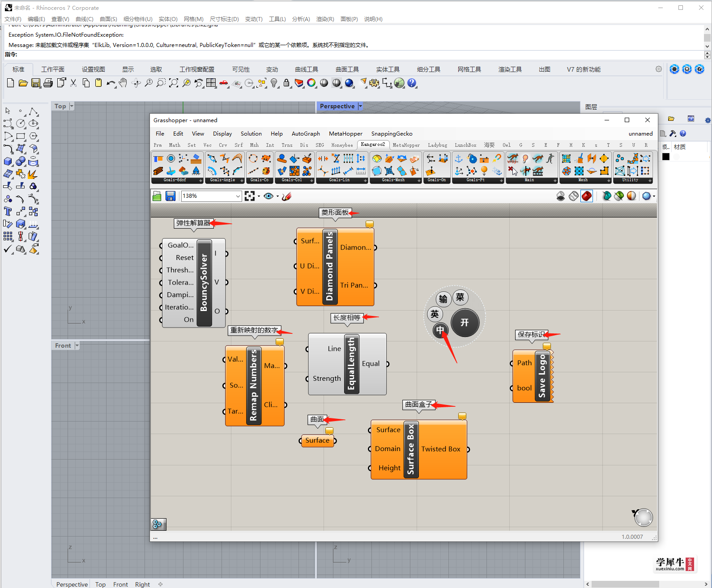Click the checkmark icon in Rhino left sidebar
The height and width of the screenshot is (588, 712).
point(8,249)
